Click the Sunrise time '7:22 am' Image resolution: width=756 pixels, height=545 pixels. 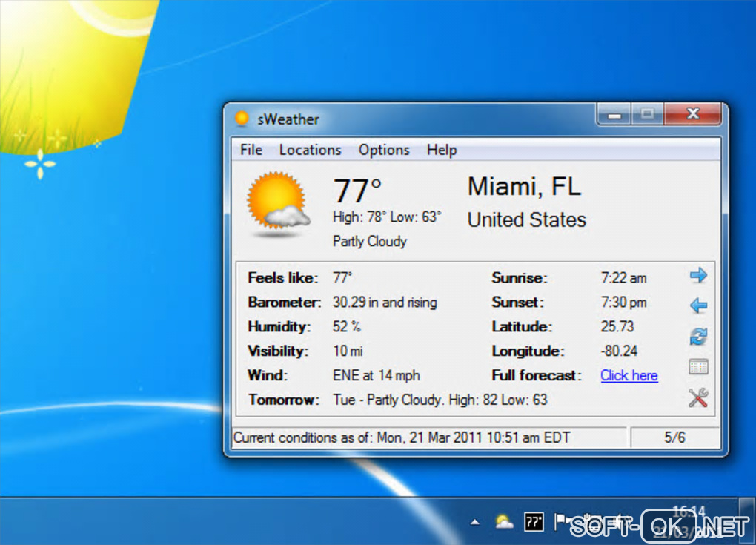[x=623, y=278]
